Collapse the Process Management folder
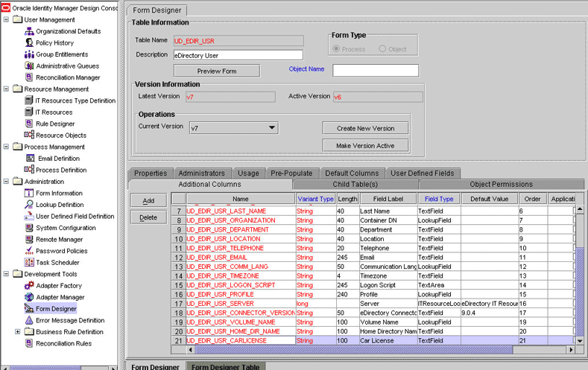The image size is (588, 370). 6,147
